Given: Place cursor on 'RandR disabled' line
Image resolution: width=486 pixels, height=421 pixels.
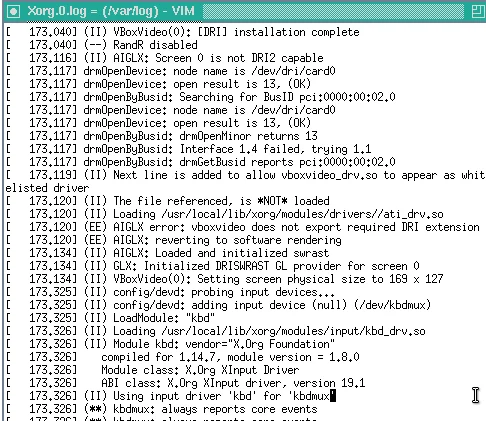Looking at the screenshot, I should [x=155, y=45].
